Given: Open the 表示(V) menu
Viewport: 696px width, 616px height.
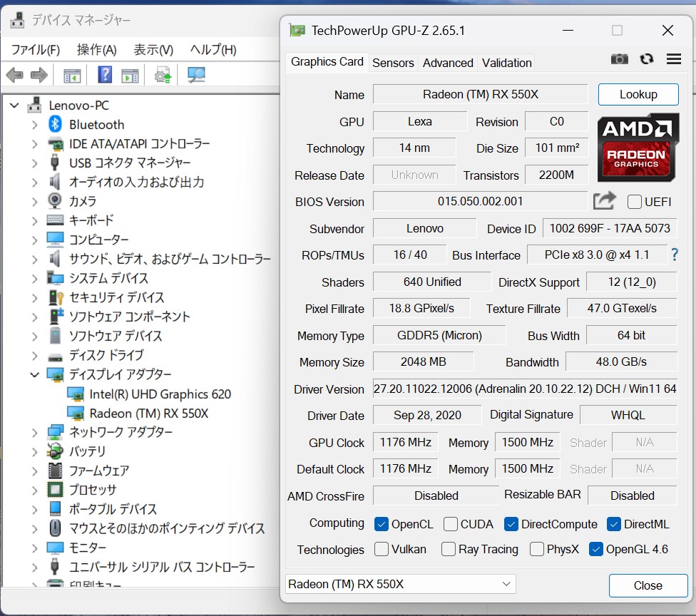Looking at the screenshot, I should click(153, 50).
